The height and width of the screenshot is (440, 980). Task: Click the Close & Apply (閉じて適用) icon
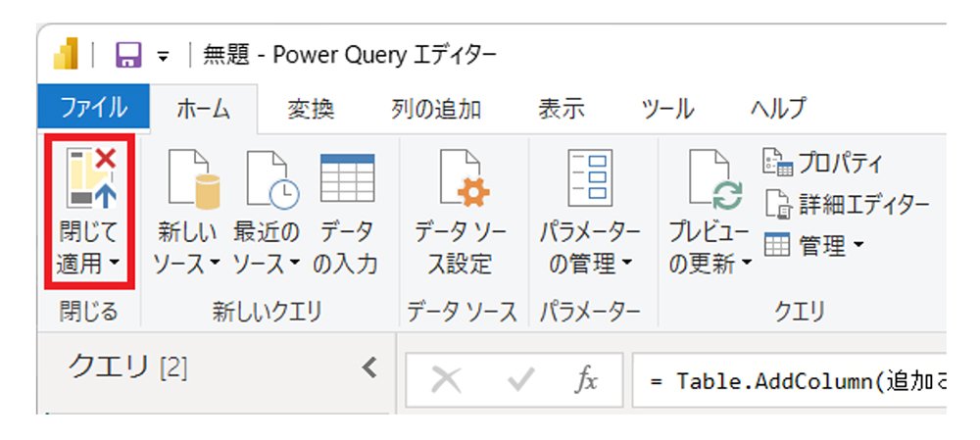[x=90, y=177]
